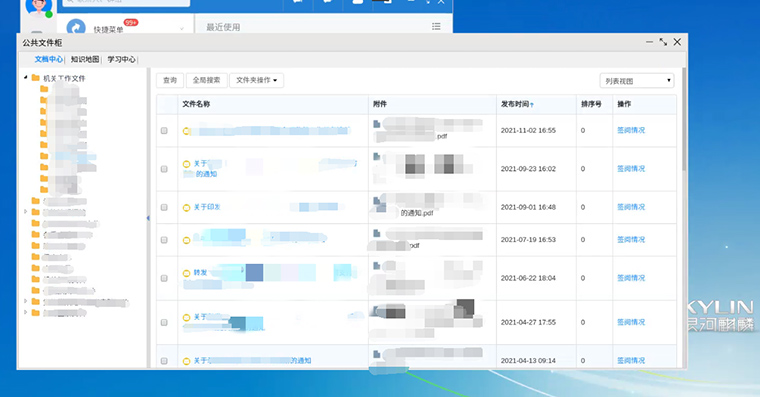Image resolution: width=760 pixels, height=397 pixels.
Task: Click the 文件名称 column header
Action: [196, 104]
